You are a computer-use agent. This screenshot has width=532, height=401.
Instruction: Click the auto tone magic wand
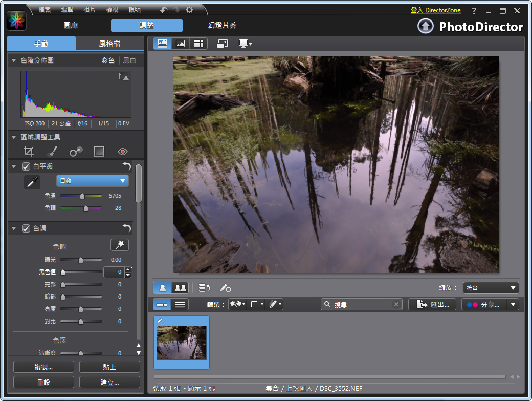pyautogui.click(x=120, y=245)
